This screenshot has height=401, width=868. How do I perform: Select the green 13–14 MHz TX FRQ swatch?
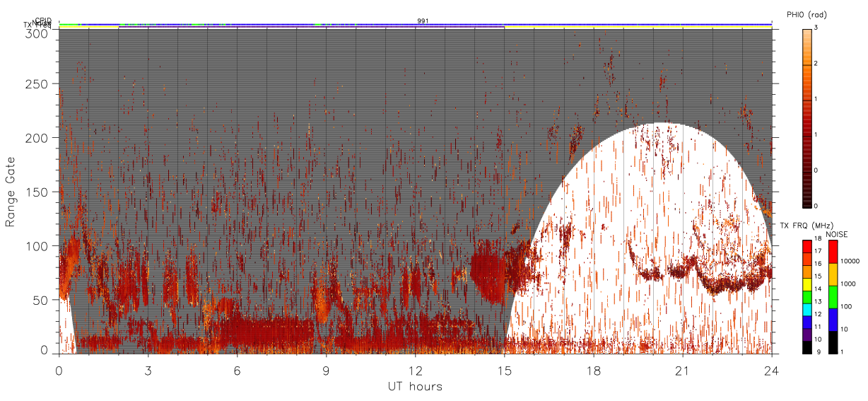point(807,296)
